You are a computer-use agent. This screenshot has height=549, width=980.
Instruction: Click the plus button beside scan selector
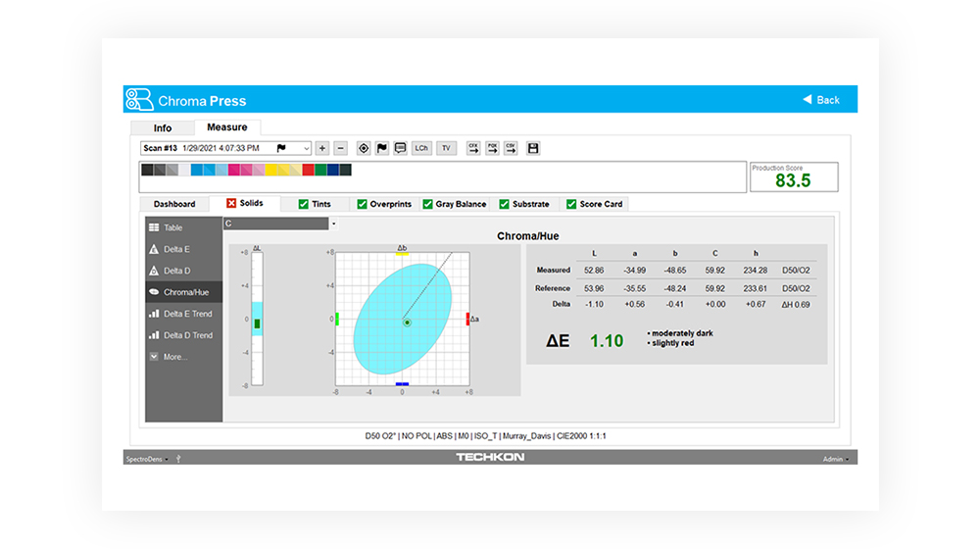click(x=322, y=148)
